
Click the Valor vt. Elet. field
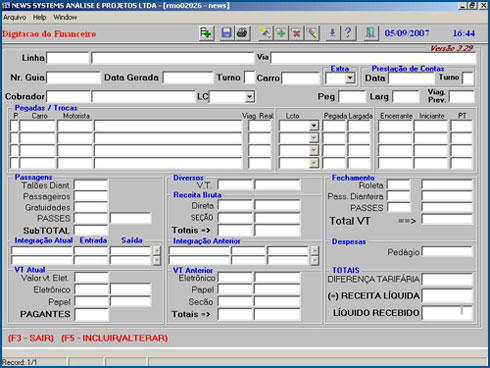point(92,277)
